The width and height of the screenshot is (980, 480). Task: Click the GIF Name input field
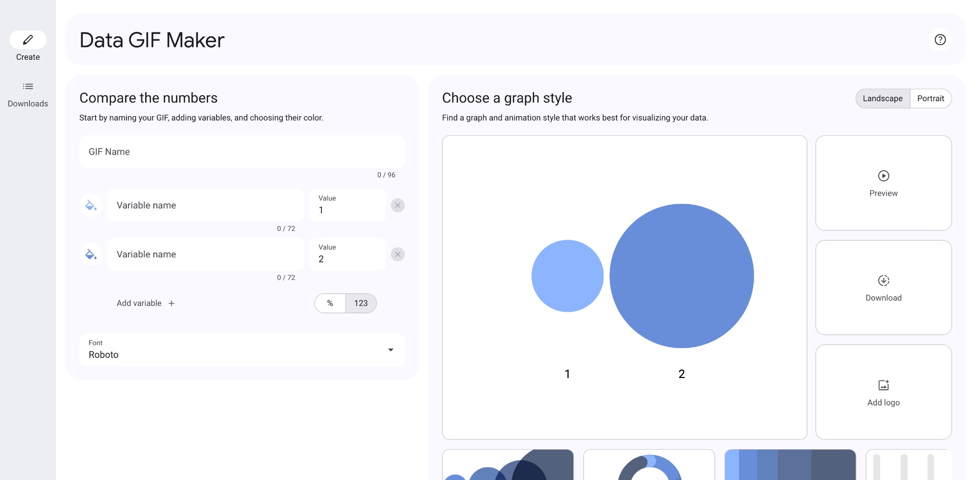[242, 152]
